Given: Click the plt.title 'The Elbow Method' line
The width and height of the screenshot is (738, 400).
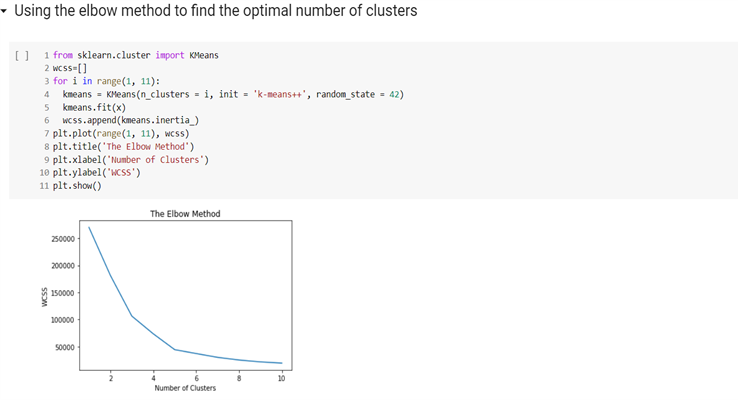Looking at the screenshot, I should [x=123, y=146].
